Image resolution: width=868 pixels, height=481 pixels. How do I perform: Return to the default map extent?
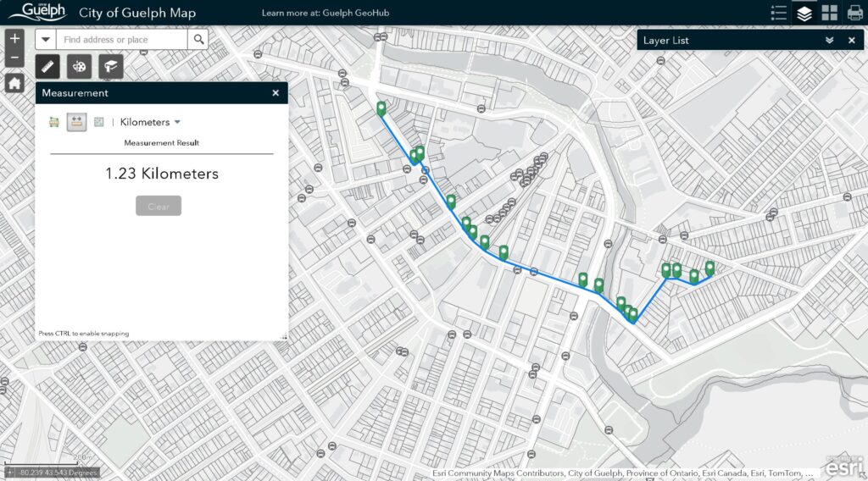14,83
